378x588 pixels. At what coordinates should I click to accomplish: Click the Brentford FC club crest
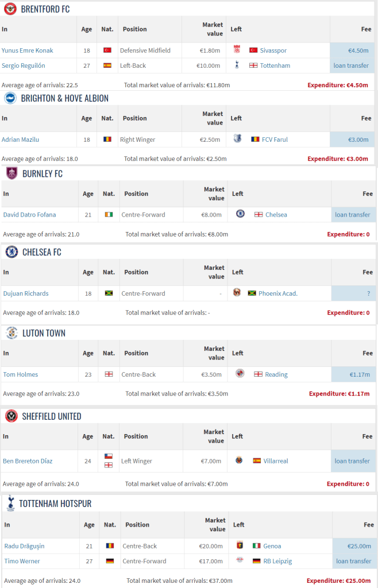tap(10, 9)
